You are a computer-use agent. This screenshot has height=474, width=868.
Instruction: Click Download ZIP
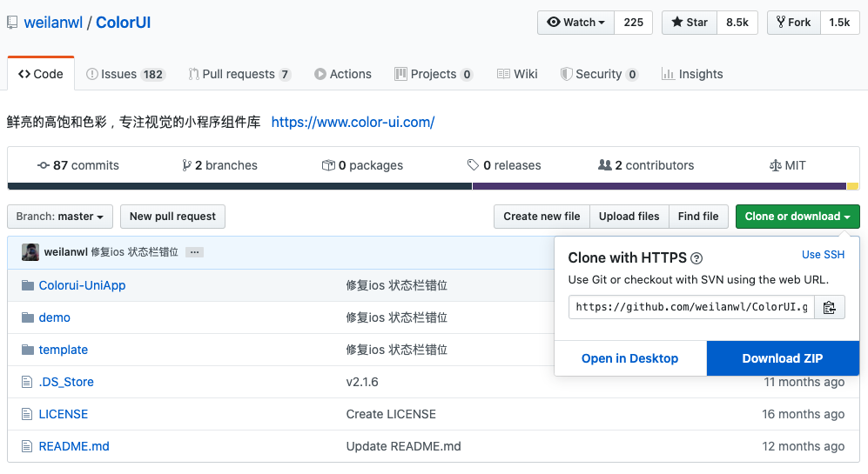coord(783,358)
